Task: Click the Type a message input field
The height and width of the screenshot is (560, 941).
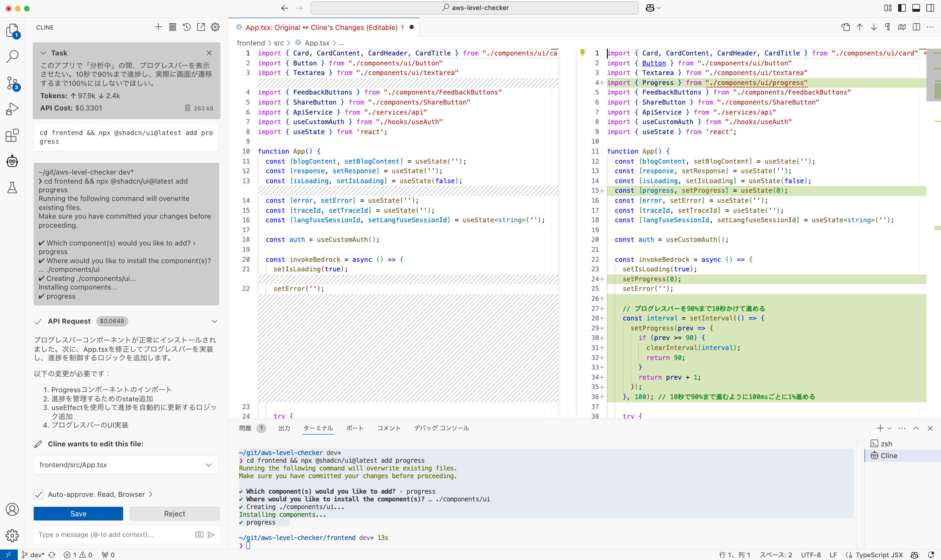Action: point(114,535)
